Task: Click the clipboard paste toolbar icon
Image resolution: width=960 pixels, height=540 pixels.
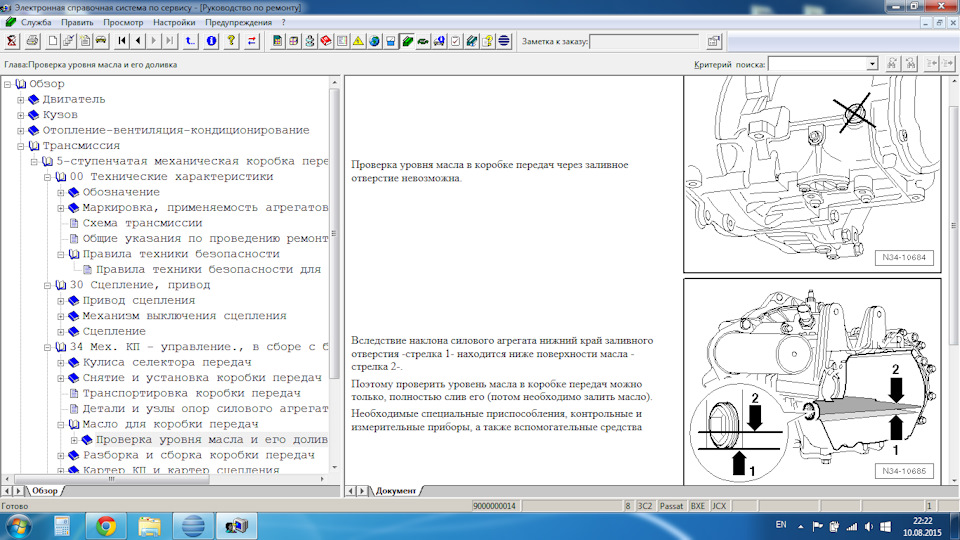Action: tap(85, 41)
